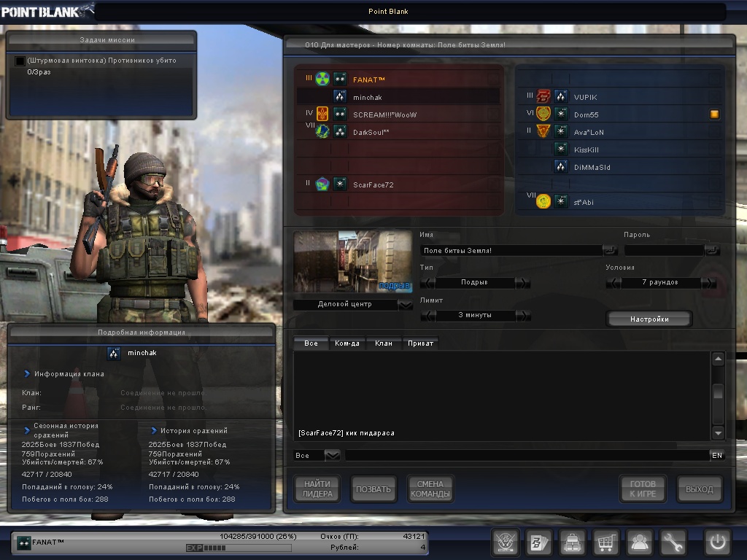Click the rank badge in the Подробная информация panel beside minchak
Image resolution: width=747 pixels, height=560 pixels.
[x=114, y=353]
